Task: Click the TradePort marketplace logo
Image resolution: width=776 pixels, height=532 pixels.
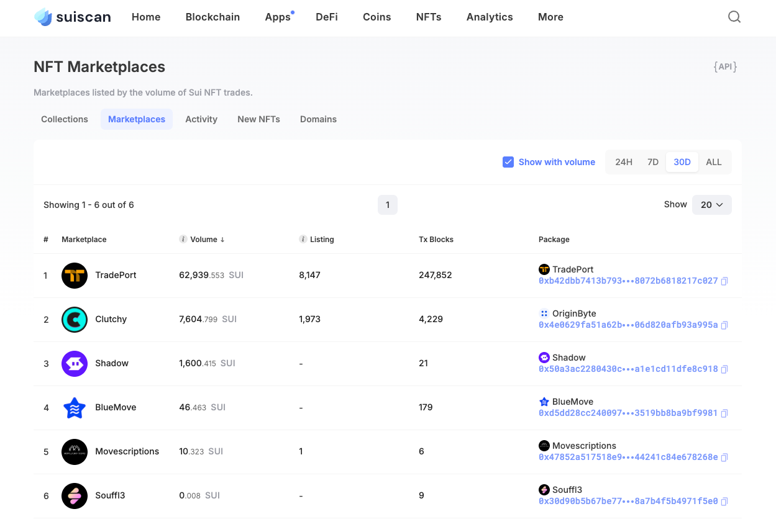Action: tap(75, 275)
